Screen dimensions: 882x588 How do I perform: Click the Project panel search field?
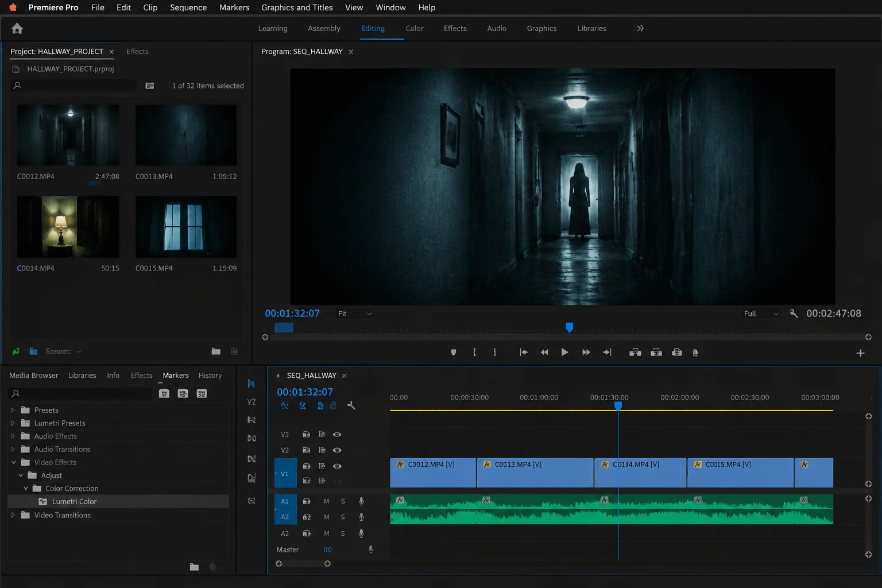pyautogui.click(x=75, y=86)
